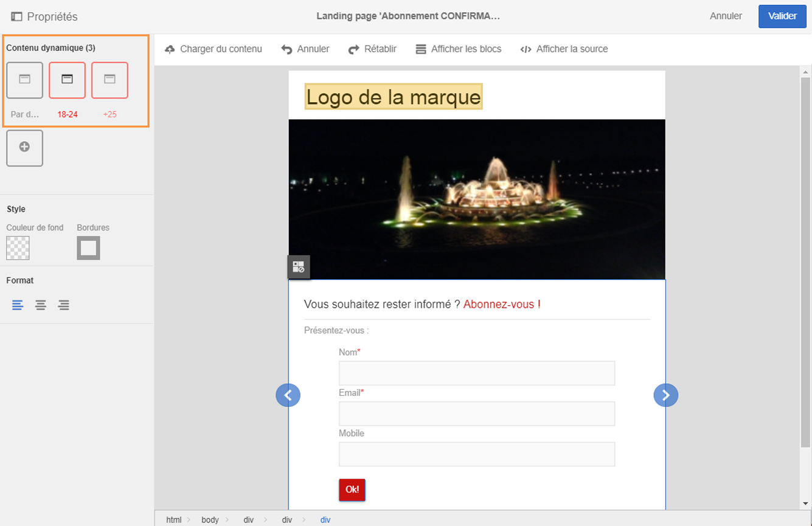
Task: Click the scrollbar down arrow
Action: coord(806,504)
